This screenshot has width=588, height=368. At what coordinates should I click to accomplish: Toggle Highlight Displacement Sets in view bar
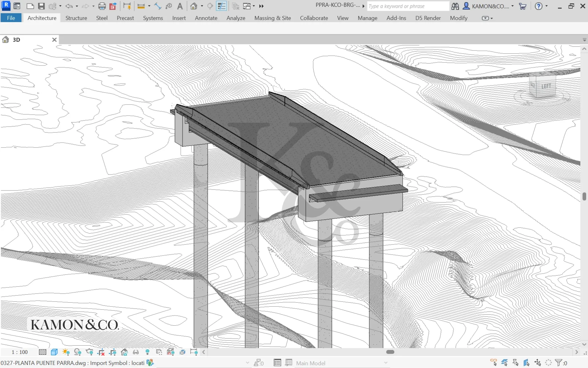pos(183,352)
